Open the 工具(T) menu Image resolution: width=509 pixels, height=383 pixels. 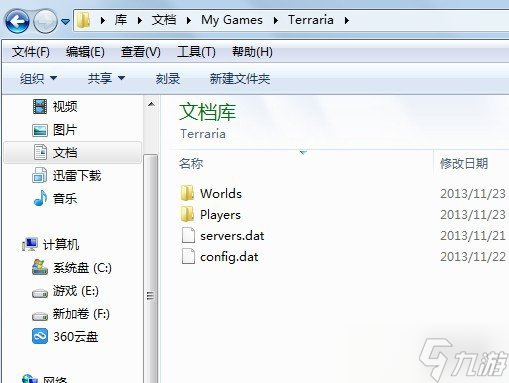click(196, 52)
